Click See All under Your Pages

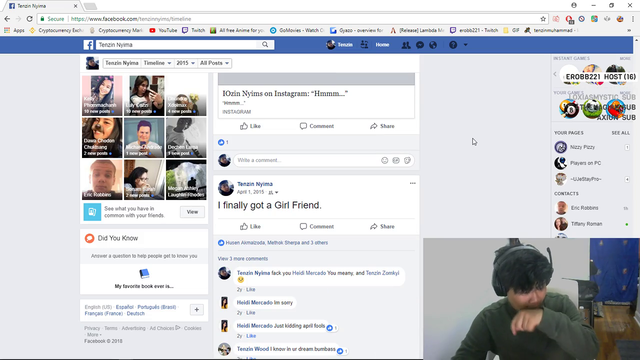[620, 133]
